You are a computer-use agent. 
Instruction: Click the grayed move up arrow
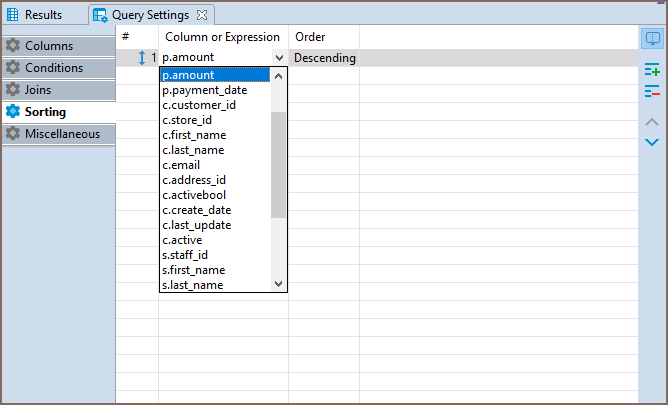(652, 121)
